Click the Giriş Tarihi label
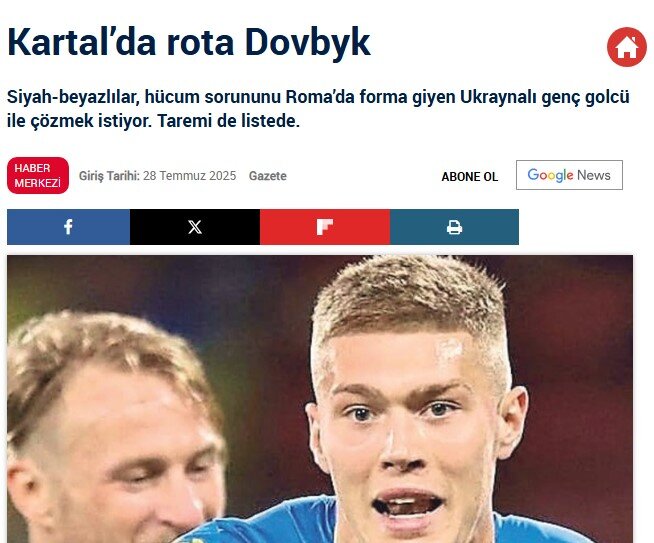Image resolution: width=654 pixels, height=543 pixels. pos(109,176)
